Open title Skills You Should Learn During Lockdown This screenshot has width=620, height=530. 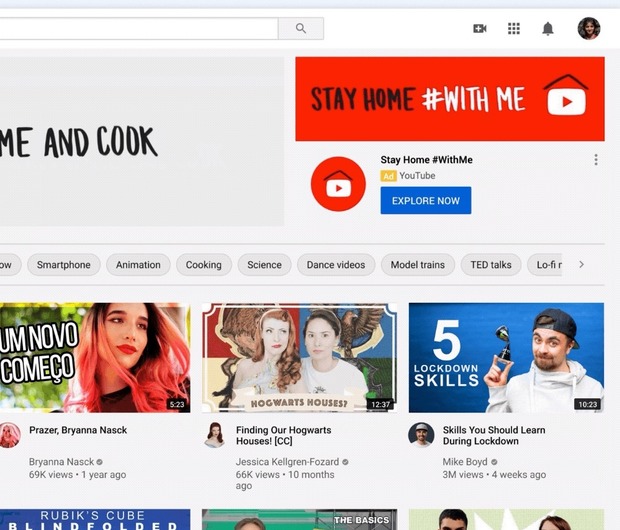(x=494, y=435)
